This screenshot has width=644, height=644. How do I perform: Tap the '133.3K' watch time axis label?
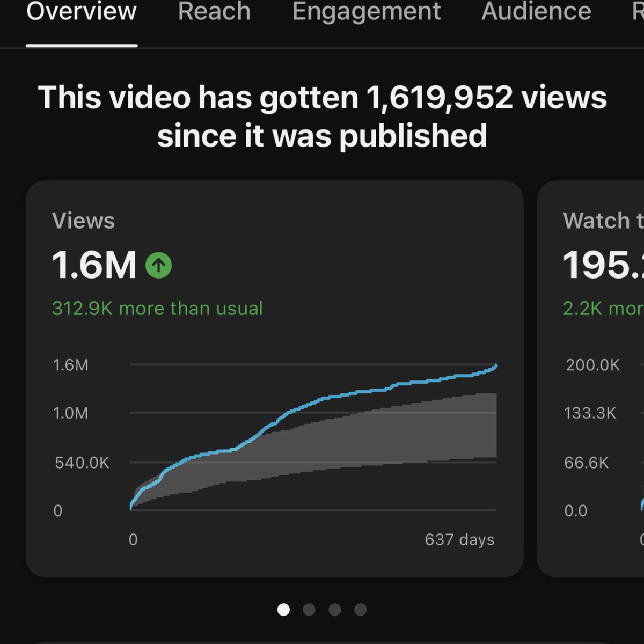tap(590, 413)
